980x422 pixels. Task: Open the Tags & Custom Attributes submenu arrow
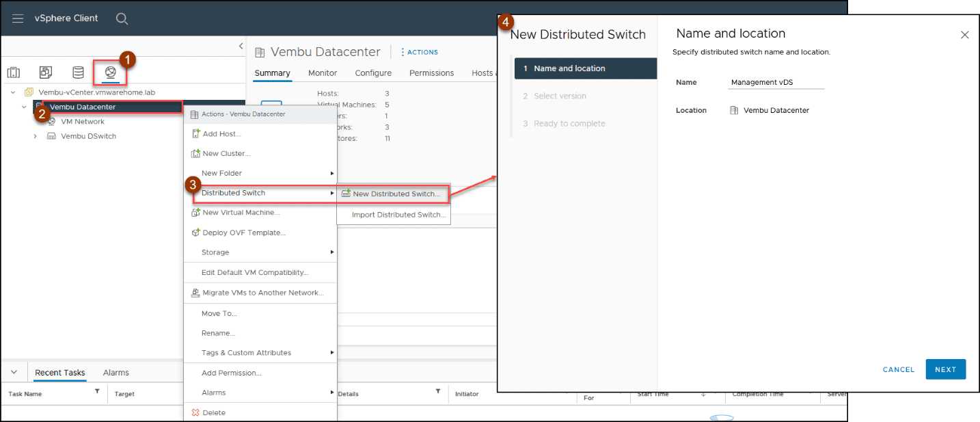pos(332,353)
